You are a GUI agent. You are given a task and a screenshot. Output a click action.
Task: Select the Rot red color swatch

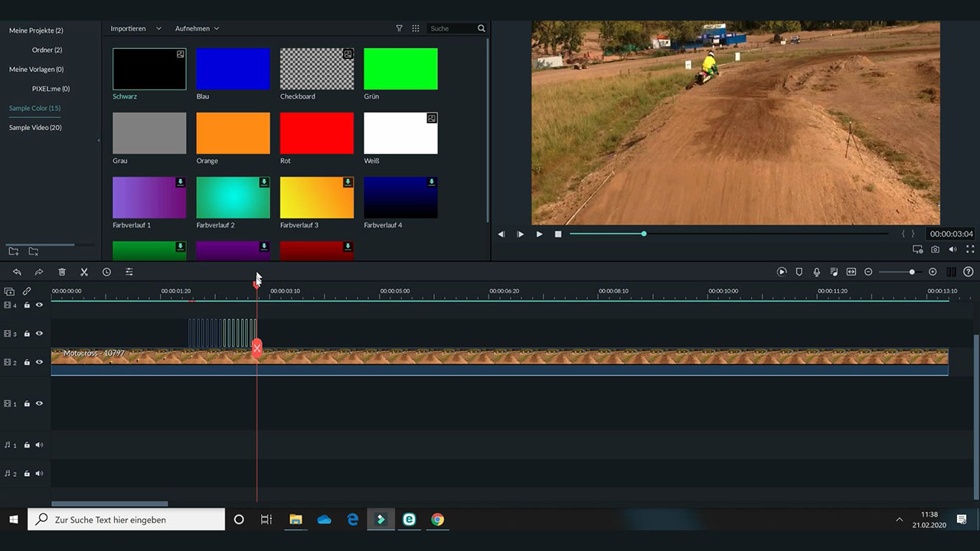(x=317, y=133)
